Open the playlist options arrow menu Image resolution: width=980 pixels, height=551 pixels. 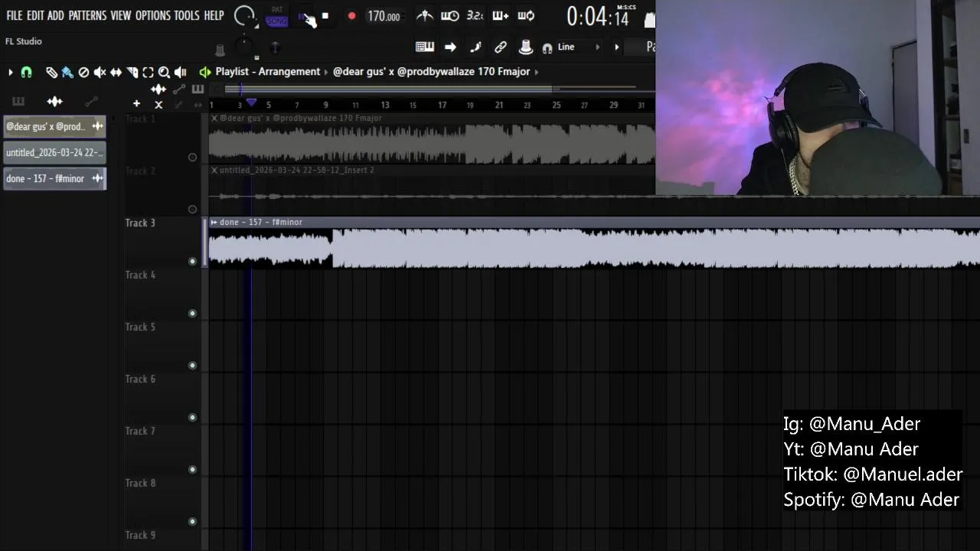(10, 72)
